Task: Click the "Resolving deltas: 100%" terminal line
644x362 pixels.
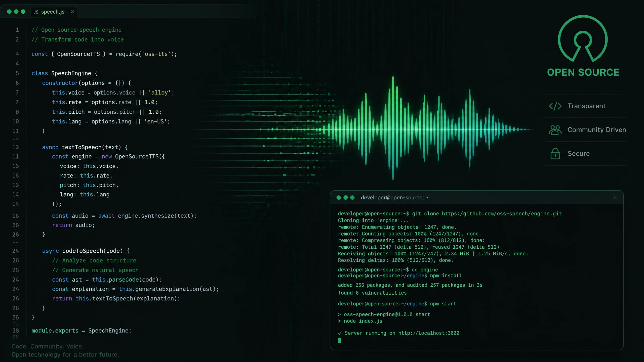Action: (x=395, y=260)
